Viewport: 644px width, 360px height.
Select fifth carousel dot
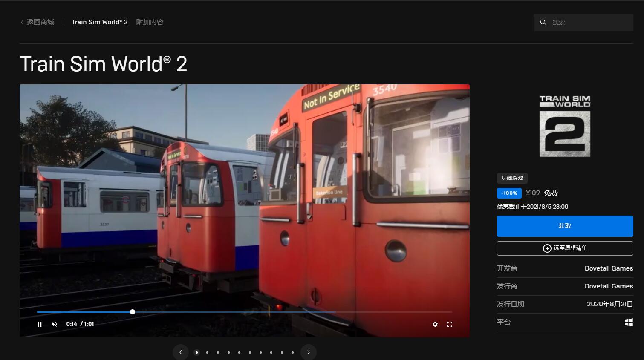[239, 352]
